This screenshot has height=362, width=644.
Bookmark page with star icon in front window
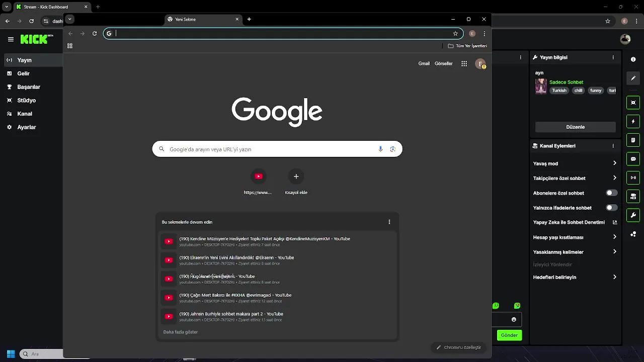coord(455,34)
